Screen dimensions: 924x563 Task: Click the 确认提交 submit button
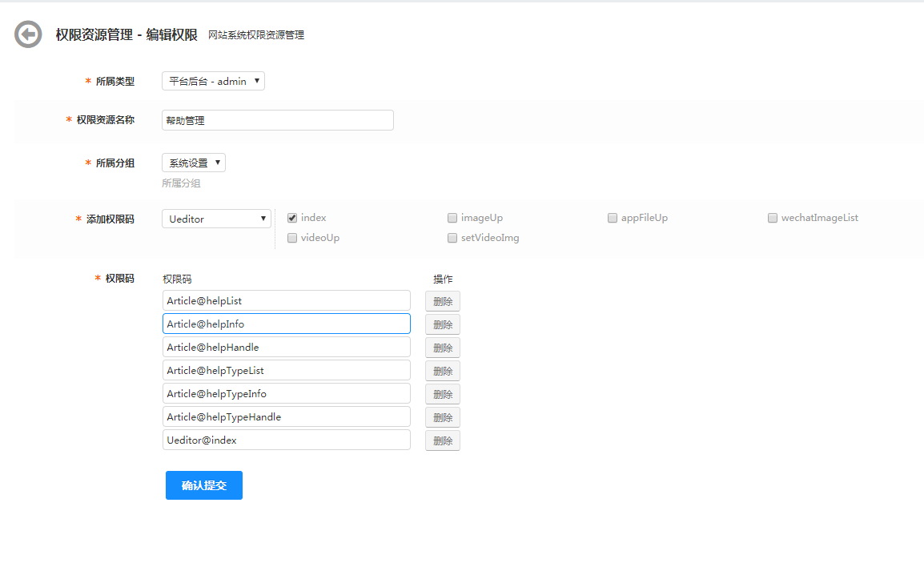pyautogui.click(x=204, y=485)
